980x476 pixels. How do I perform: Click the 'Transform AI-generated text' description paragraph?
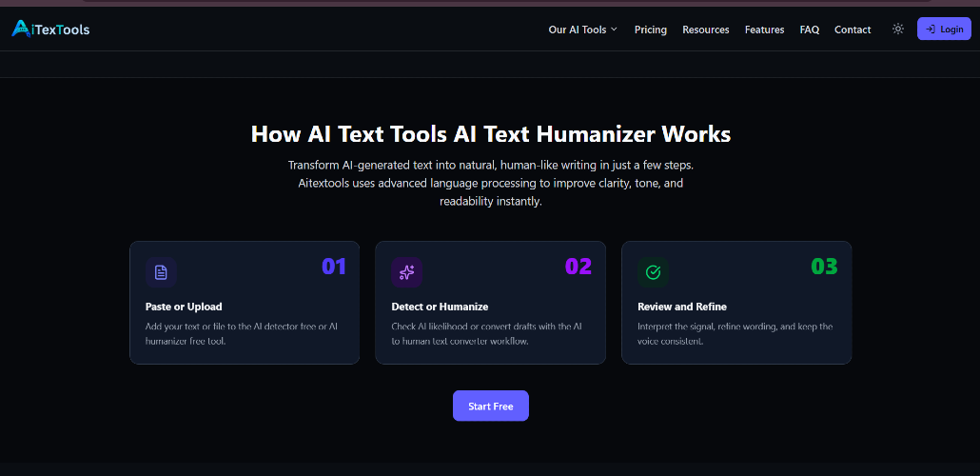[491, 184]
